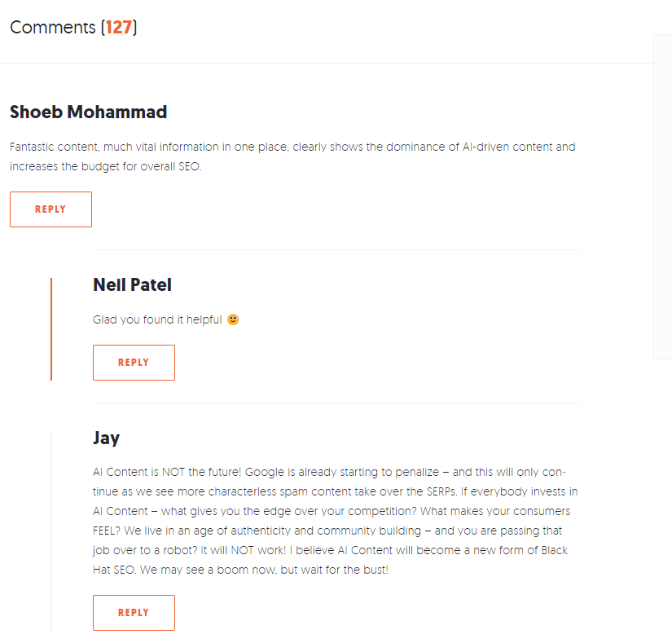This screenshot has height=643, width=672.
Task: Click the commenter name Jay
Action: (x=106, y=438)
